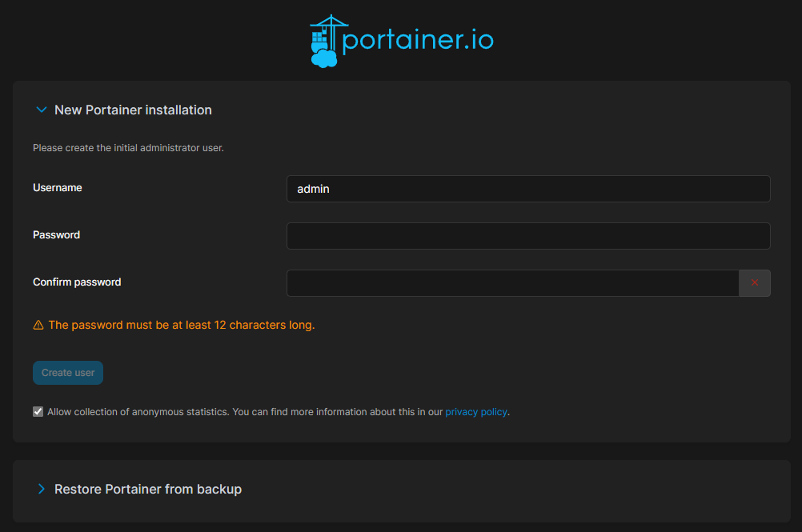Click the red X validation icon
The image size is (802, 532).
pyautogui.click(x=754, y=282)
